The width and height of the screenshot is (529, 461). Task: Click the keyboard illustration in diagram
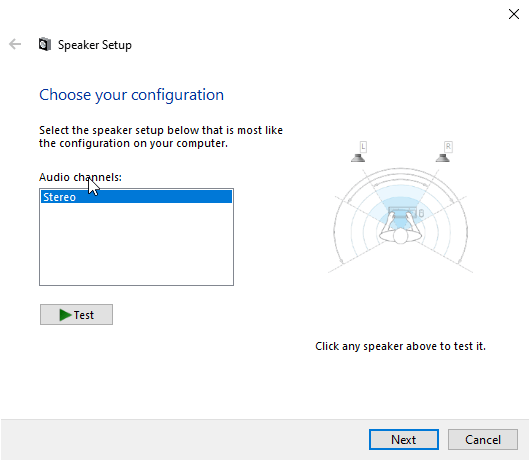click(402, 213)
